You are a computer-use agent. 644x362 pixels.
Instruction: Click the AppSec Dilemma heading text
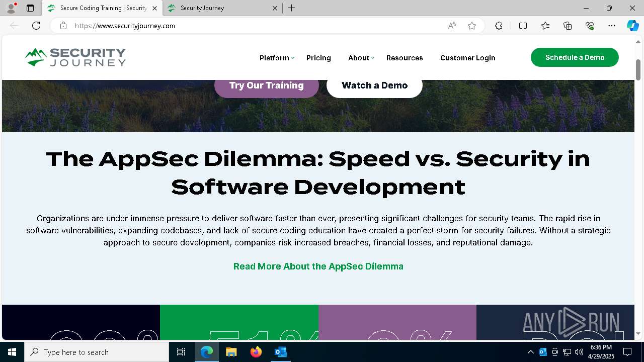[x=318, y=173]
